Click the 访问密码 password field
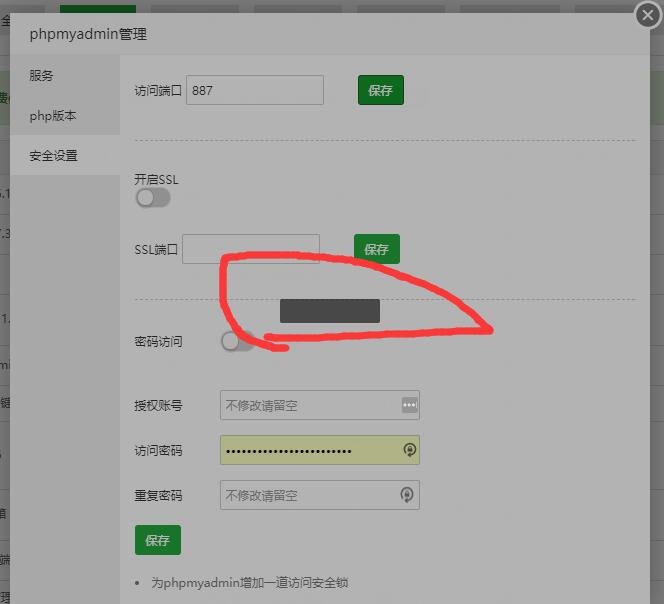664x604 pixels. pyautogui.click(x=320, y=450)
